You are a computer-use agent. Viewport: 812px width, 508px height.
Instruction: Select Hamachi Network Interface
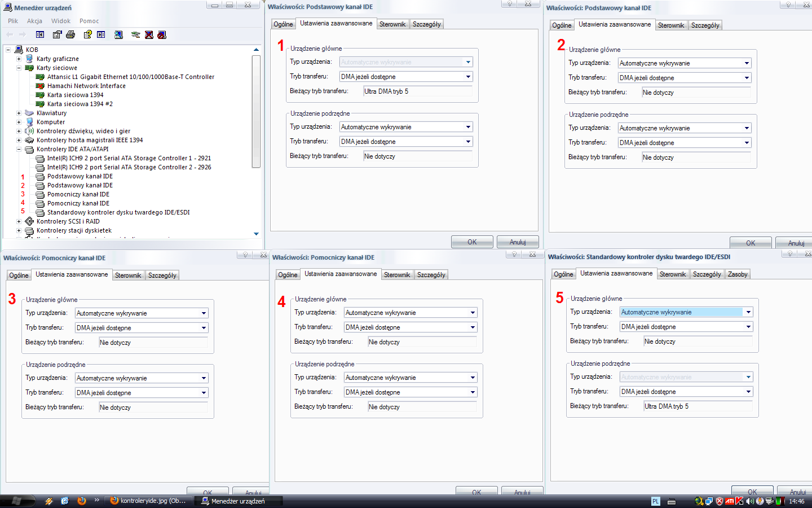click(86, 86)
